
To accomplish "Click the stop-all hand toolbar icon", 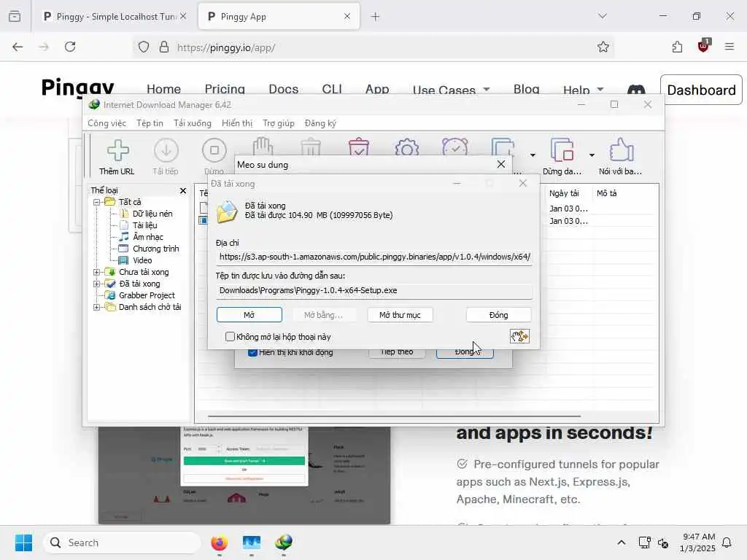I will pyautogui.click(x=263, y=146).
